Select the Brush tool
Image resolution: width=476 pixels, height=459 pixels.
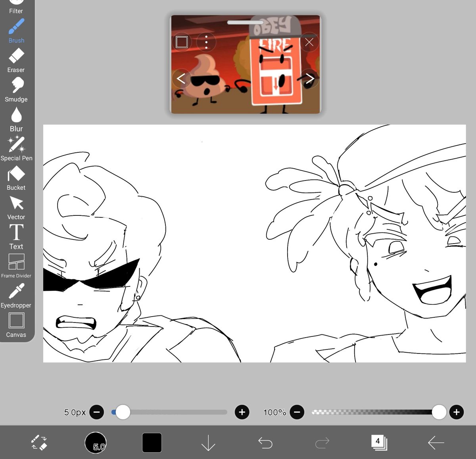(16, 31)
